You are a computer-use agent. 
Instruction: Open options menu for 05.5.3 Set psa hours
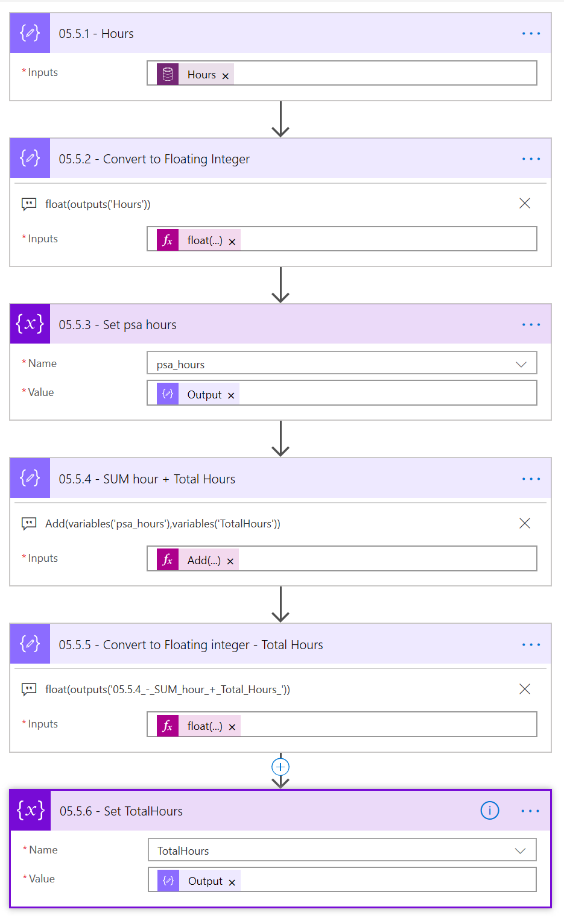(531, 325)
